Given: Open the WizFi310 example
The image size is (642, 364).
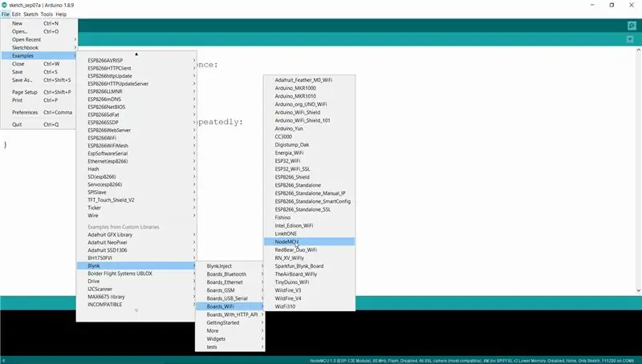Looking at the screenshot, I should (310, 306).
